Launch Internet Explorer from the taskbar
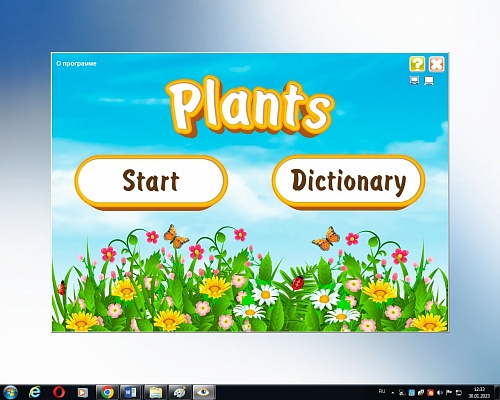Screen dimensions: 500x400 point(35,392)
